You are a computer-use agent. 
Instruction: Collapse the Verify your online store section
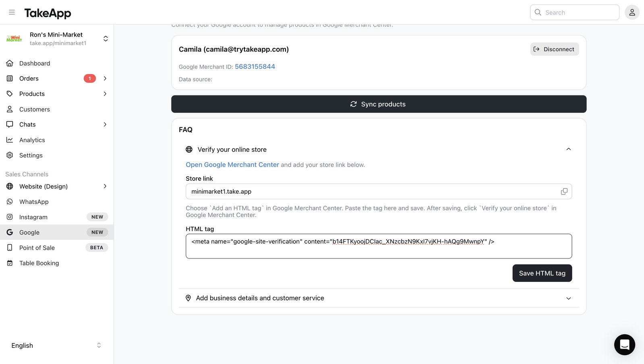[x=569, y=149]
